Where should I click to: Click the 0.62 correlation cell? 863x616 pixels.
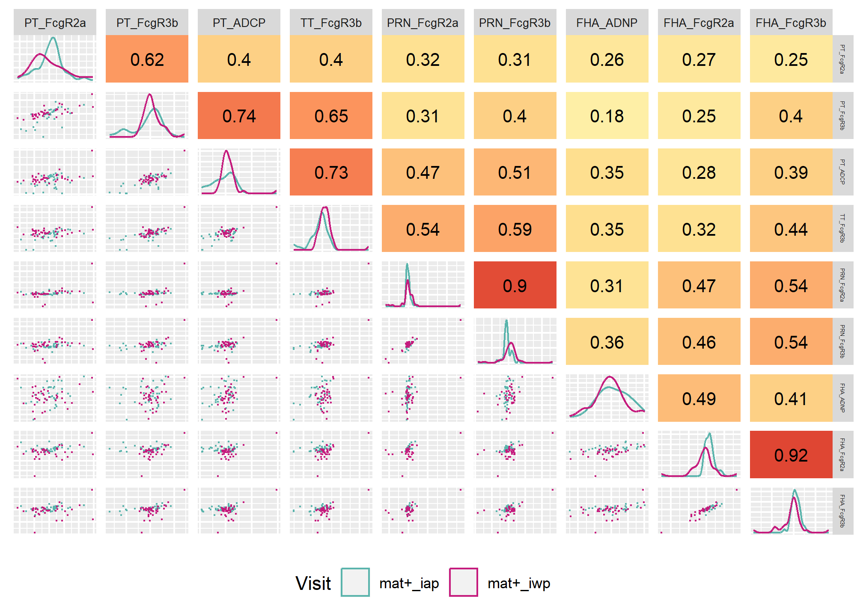point(147,59)
